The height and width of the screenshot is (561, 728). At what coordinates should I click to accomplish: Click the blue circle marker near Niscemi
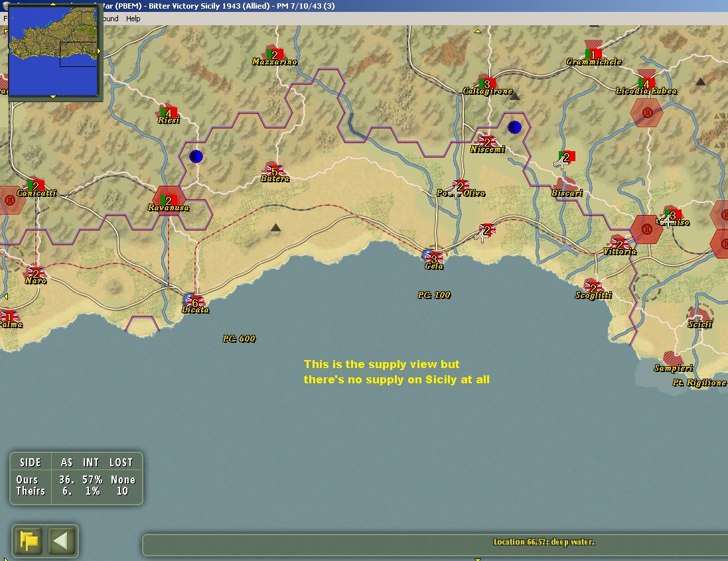(514, 127)
